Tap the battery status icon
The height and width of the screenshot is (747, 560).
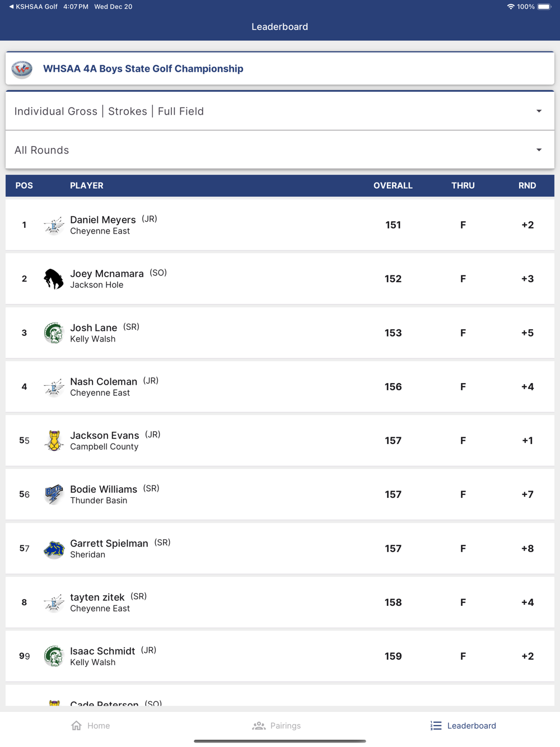tap(544, 7)
